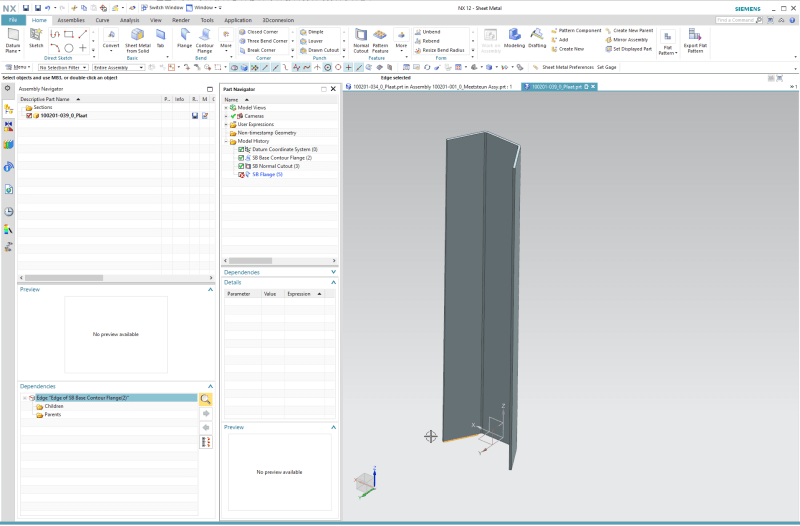Click Resize Bend Radius command

(440, 50)
